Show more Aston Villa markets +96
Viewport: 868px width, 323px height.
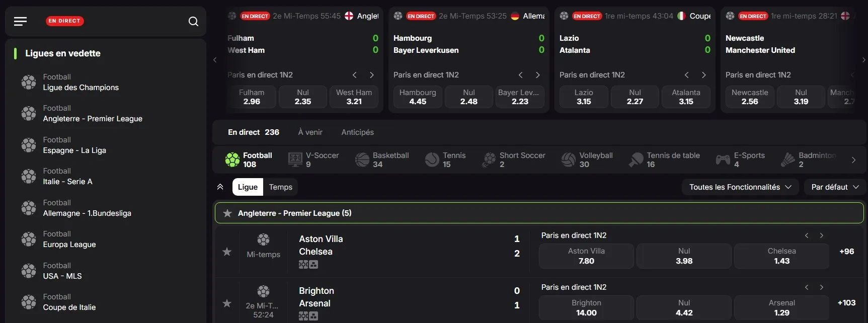tap(846, 252)
